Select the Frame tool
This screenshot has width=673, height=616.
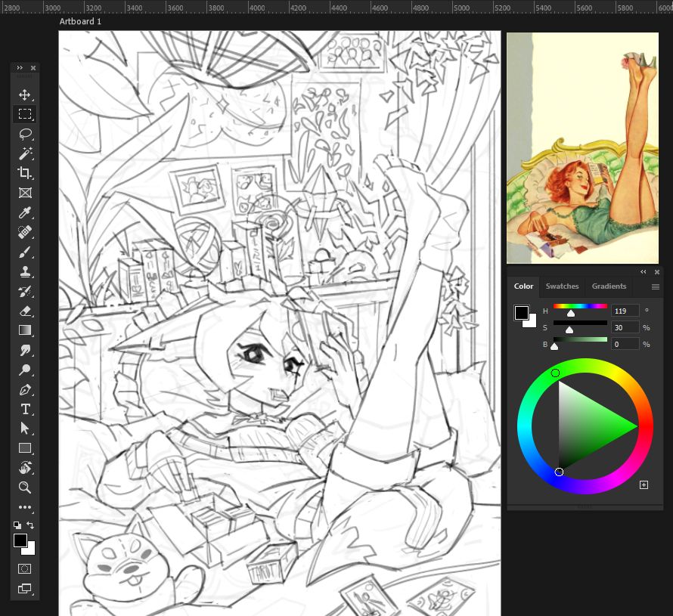pyautogui.click(x=25, y=193)
